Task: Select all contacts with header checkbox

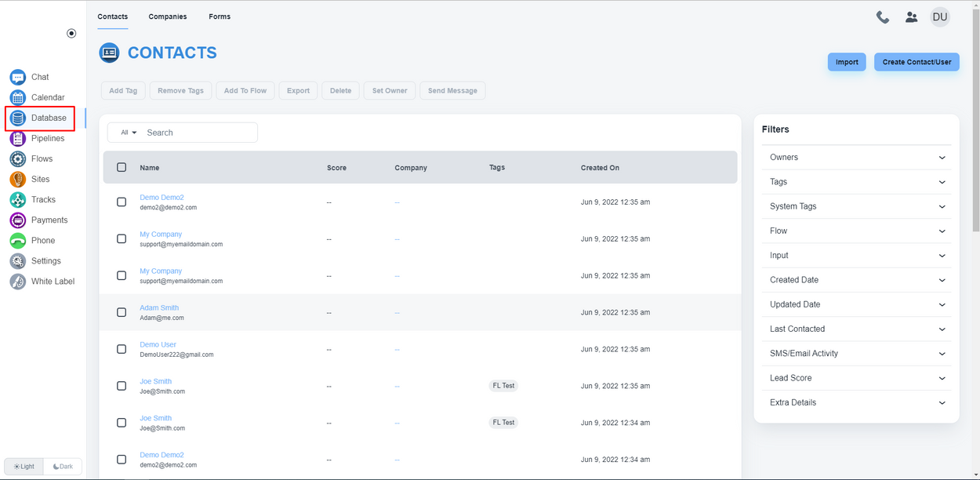Action: pos(122,167)
